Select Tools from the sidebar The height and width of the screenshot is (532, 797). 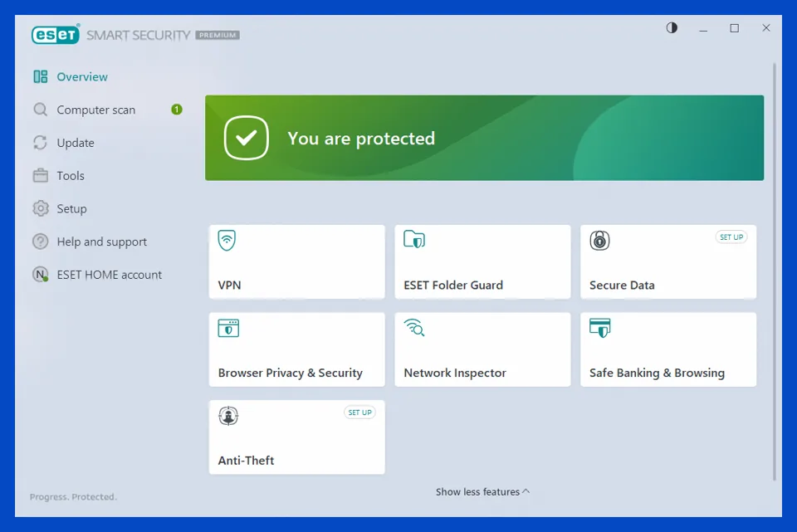(x=71, y=176)
